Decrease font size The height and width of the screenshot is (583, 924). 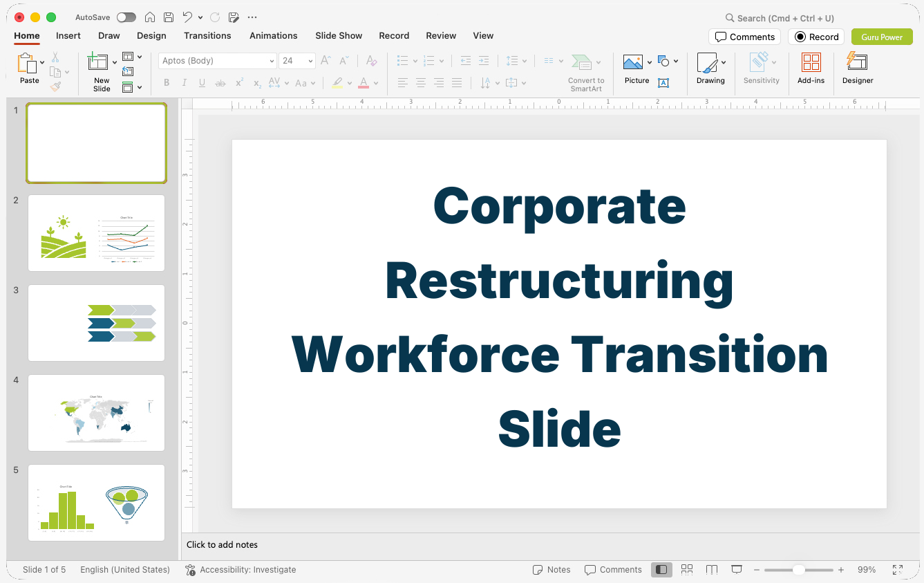(344, 61)
